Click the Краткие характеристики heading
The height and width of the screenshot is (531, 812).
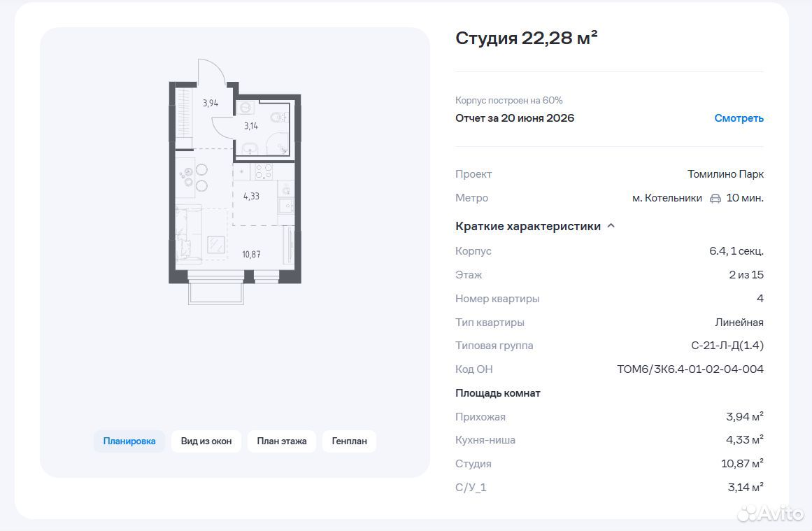pyautogui.click(x=528, y=227)
